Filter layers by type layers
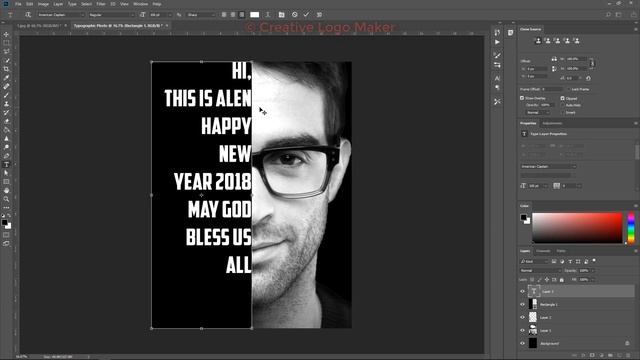This screenshot has height=360, width=640. (570, 261)
